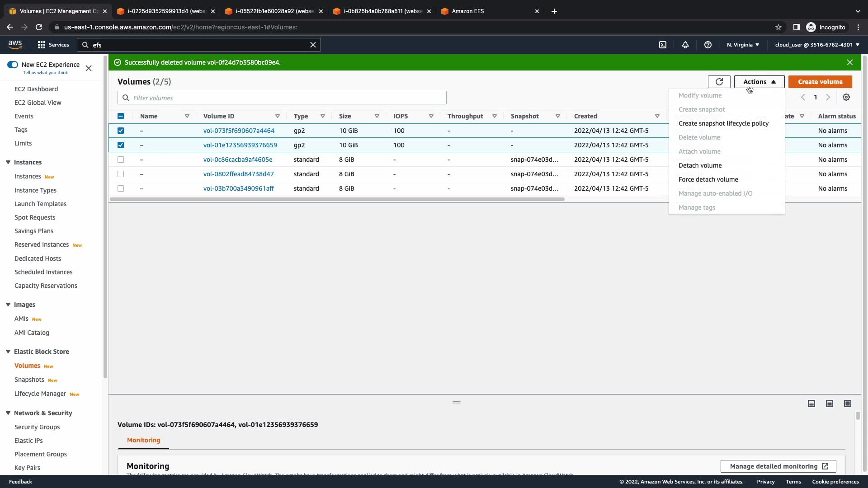Toggle the New EC2 Experience switch
The width and height of the screenshot is (868, 488).
point(13,65)
